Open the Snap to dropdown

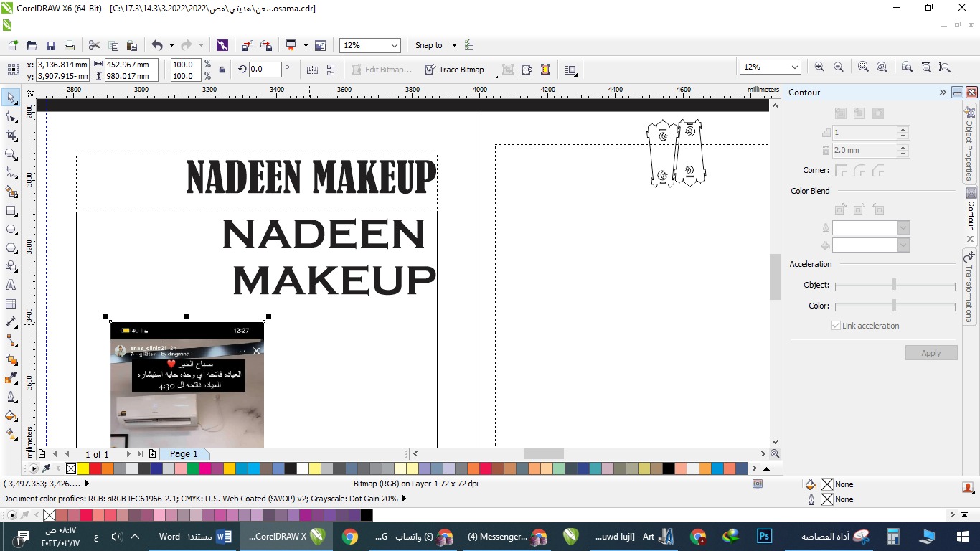(435, 45)
